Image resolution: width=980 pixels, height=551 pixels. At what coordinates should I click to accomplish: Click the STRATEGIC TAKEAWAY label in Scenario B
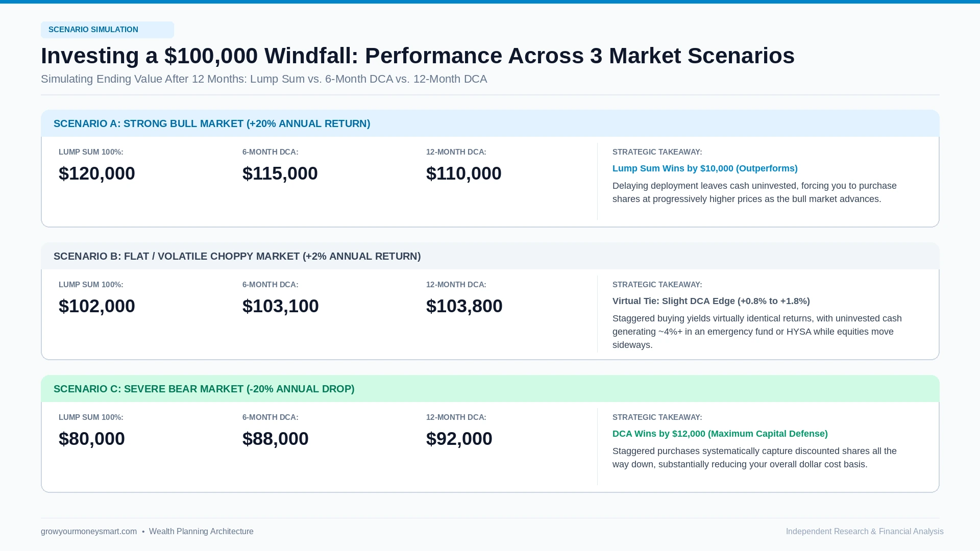[x=657, y=285]
